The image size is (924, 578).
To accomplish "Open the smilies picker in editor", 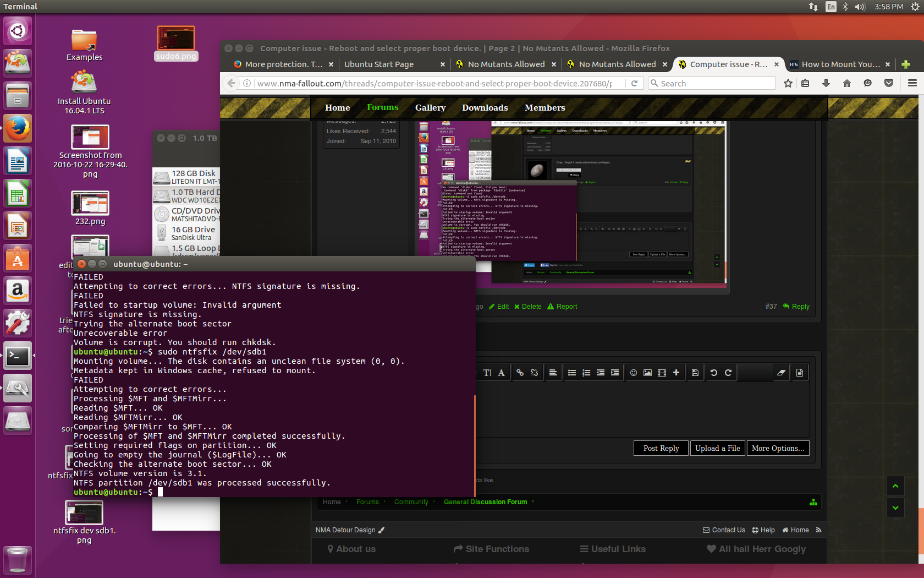I will click(x=634, y=373).
